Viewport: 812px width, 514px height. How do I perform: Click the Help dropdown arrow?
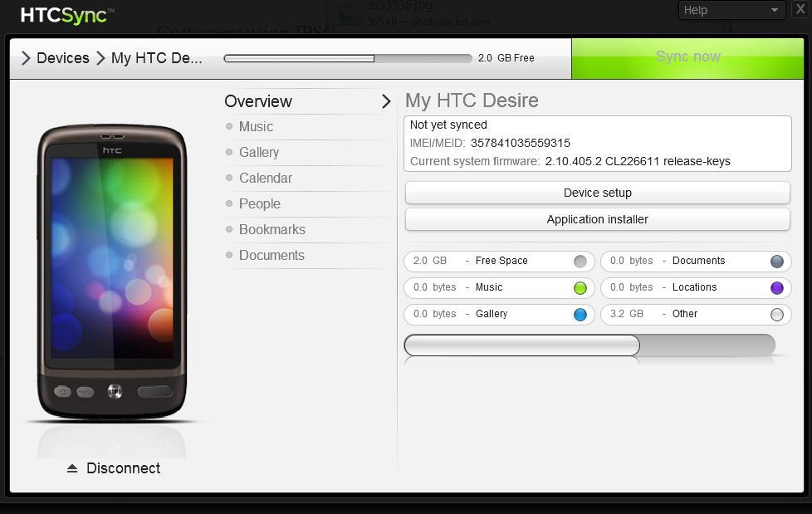tap(774, 10)
